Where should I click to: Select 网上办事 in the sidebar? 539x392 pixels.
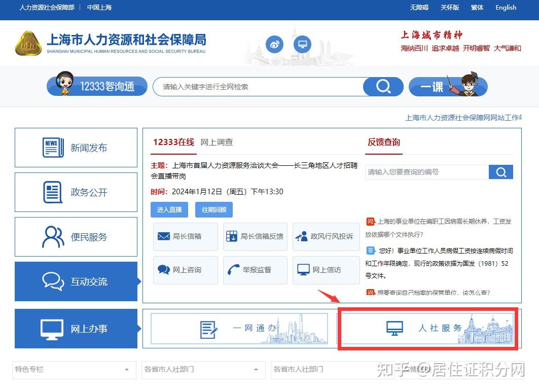tap(76, 328)
